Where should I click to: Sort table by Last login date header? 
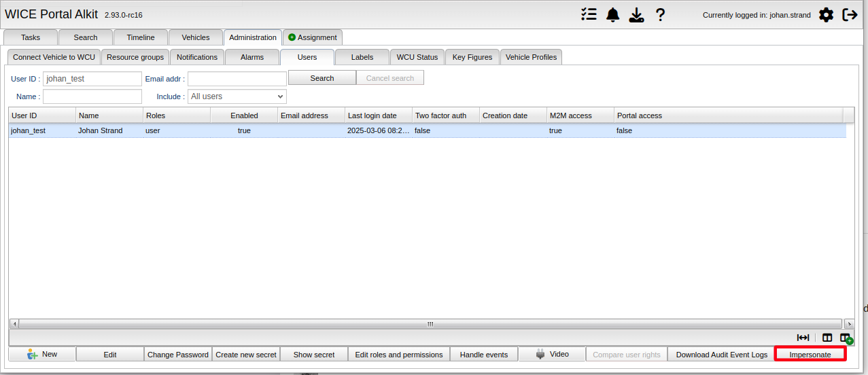pyautogui.click(x=378, y=115)
